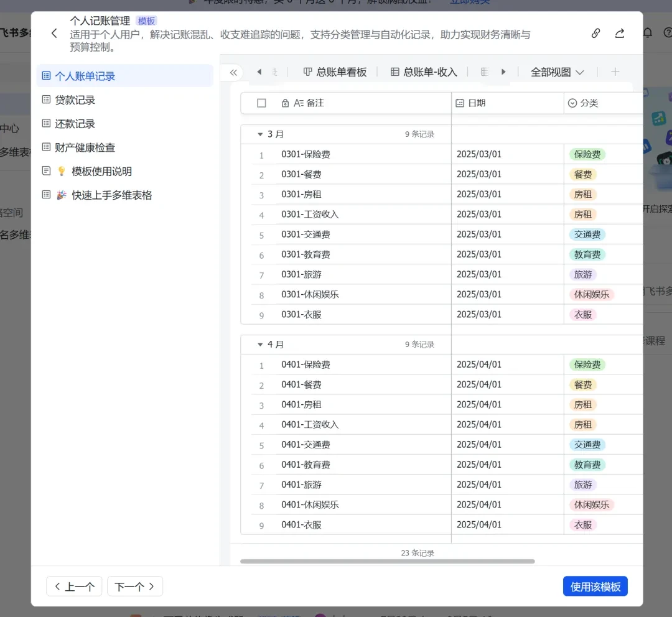This screenshot has height=617, width=672.
Task: Click the 教育费 tag in the 0401-教育费 row
Action: 587,465
